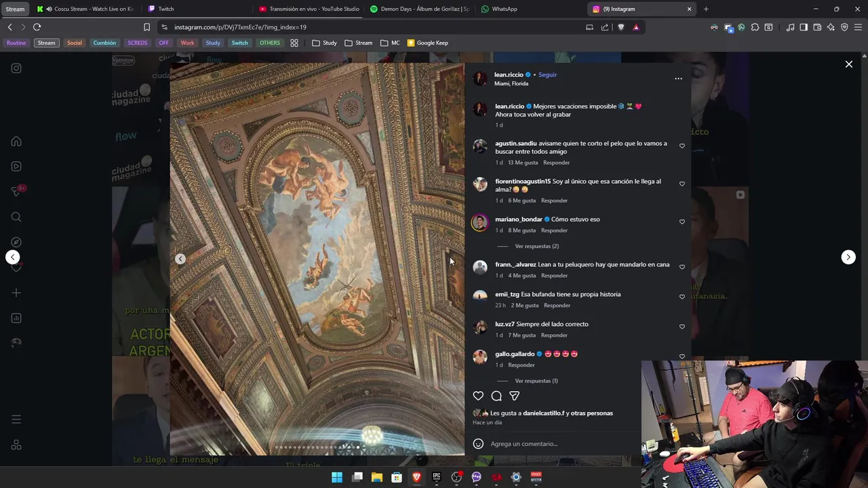The width and height of the screenshot is (868, 488).
Task: Open Windows Start menu on taskbar
Action: click(337, 477)
